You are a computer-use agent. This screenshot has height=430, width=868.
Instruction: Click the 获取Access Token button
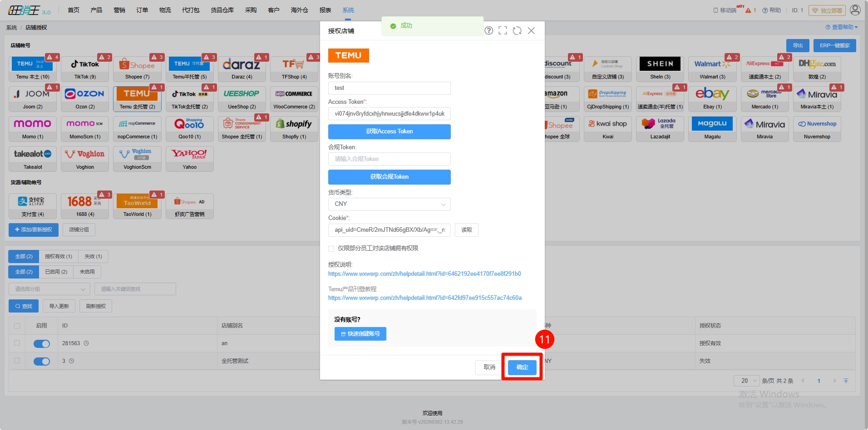(389, 132)
